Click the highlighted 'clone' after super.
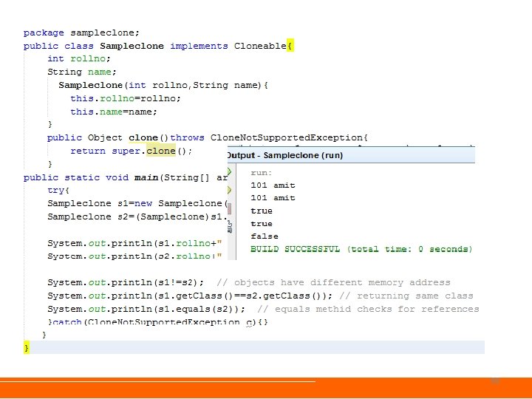Image resolution: width=532 pixels, height=399 pixels. tap(161, 151)
